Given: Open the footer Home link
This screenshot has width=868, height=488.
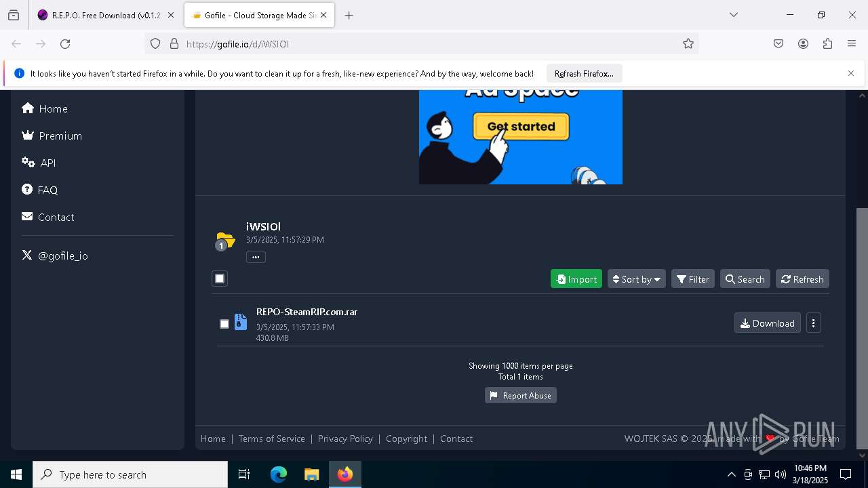Looking at the screenshot, I should (x=213, y=439).
